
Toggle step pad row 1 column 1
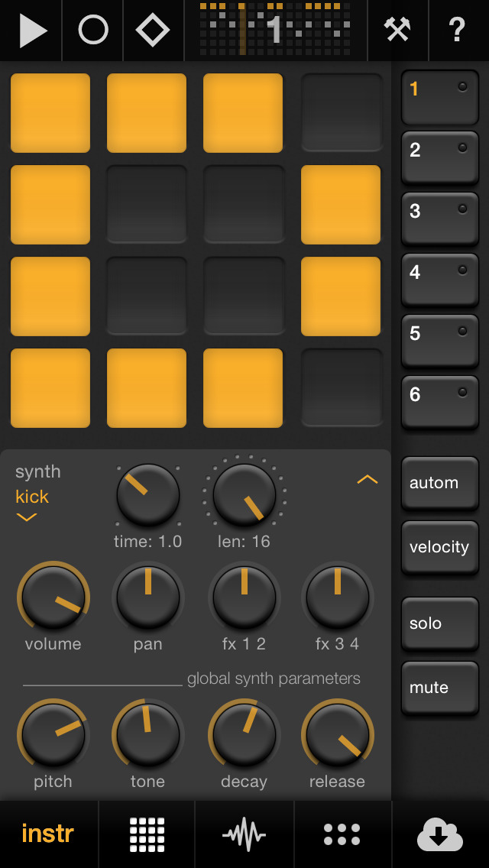coord(50,113)
